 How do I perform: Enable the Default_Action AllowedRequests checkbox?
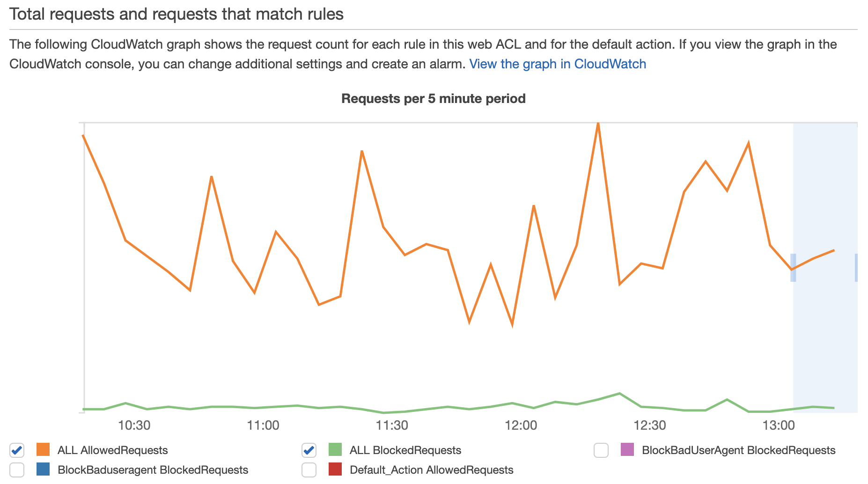(x=309, y=470)
